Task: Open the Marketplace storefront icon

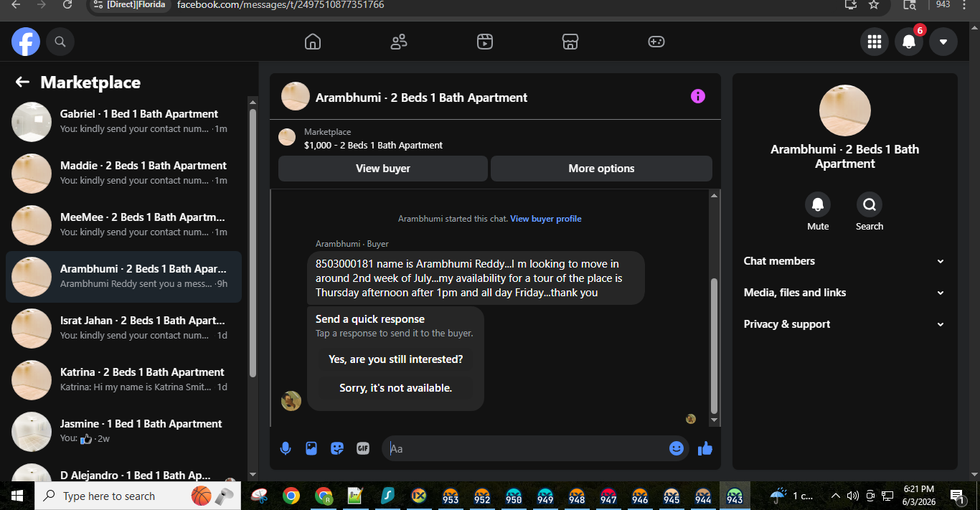Action: 570,42
